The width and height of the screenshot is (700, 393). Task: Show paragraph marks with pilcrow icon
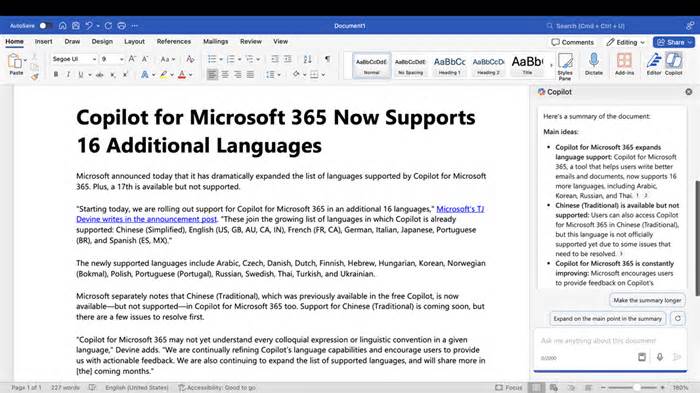tap(327, 59)
